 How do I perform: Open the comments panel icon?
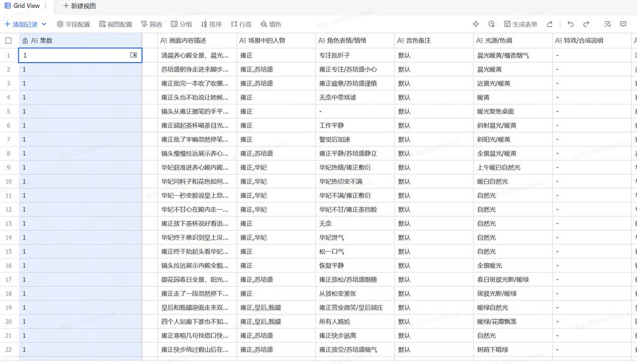coord(624,24)
